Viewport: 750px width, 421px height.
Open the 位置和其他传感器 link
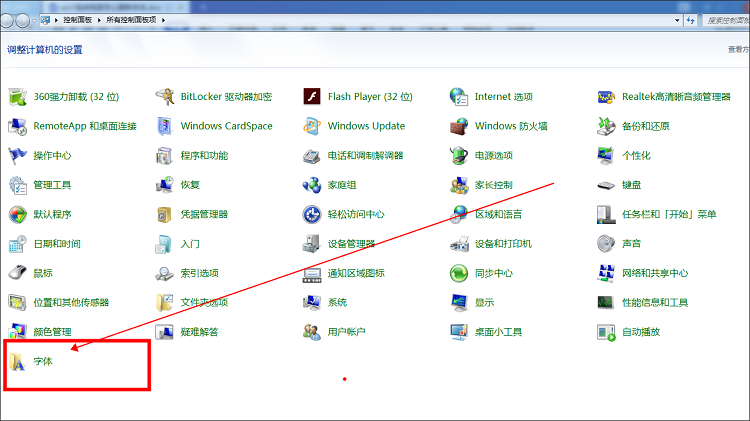click(71, 302)
